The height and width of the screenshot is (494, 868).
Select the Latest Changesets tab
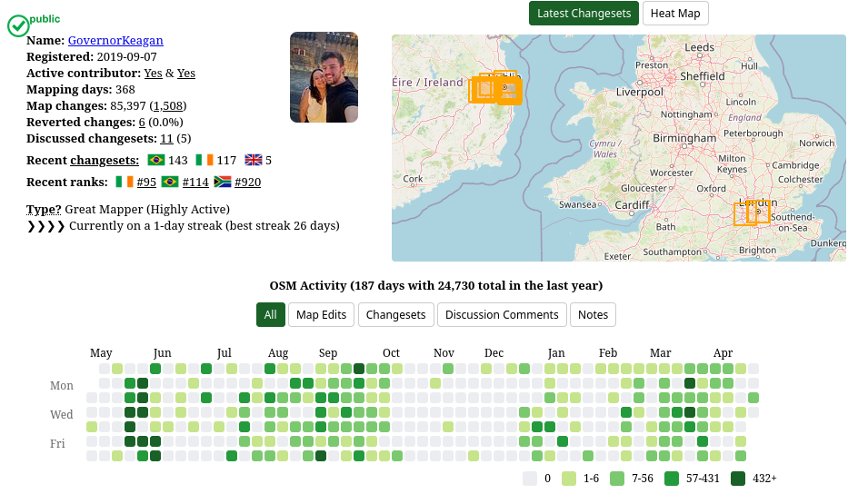(x=584, y=14)
